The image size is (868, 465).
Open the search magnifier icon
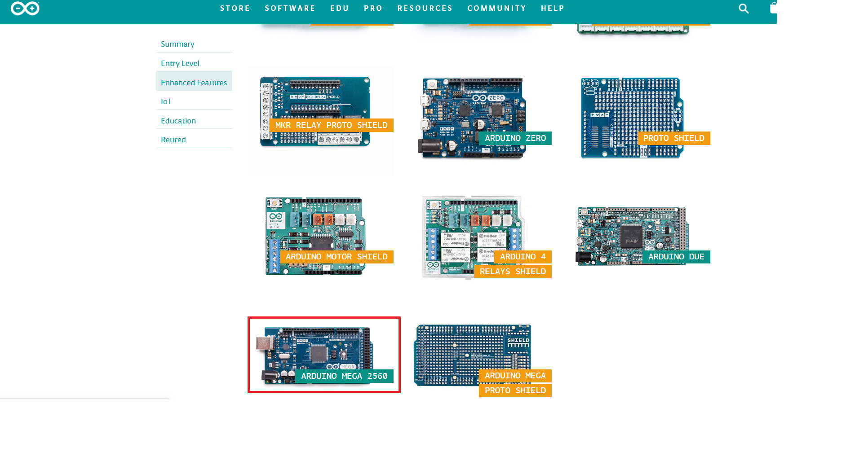744,9
